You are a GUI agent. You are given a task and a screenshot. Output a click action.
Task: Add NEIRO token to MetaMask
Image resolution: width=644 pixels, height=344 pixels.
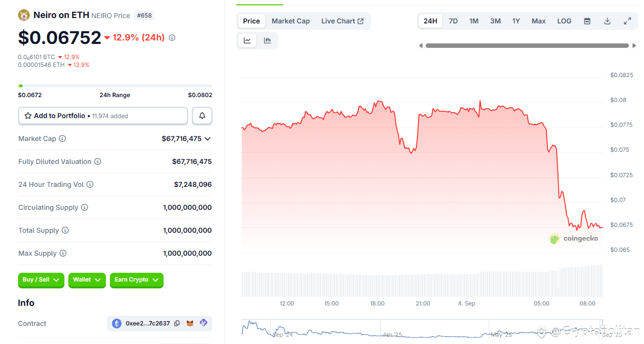coord(190,323)
